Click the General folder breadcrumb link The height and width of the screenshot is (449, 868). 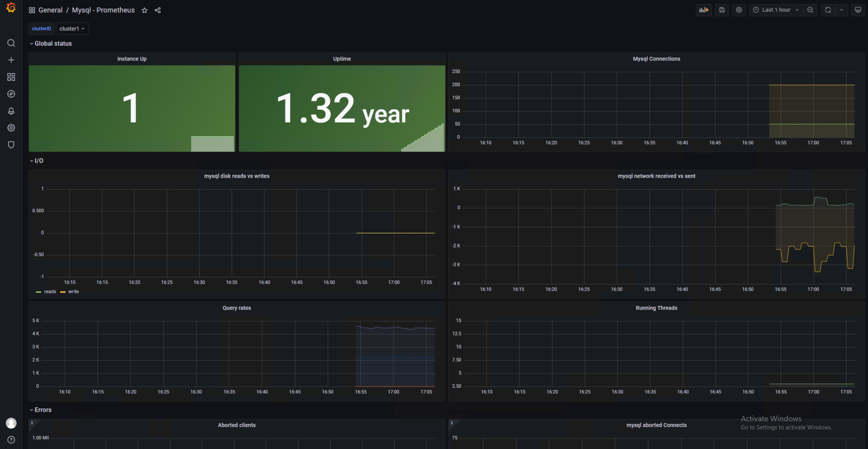coord(50,10)
